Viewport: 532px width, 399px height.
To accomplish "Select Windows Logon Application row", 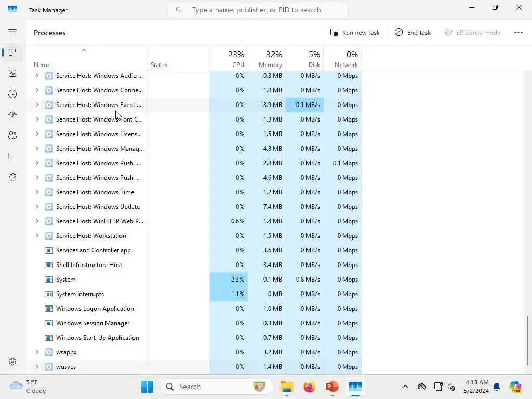I will point(193,309).
